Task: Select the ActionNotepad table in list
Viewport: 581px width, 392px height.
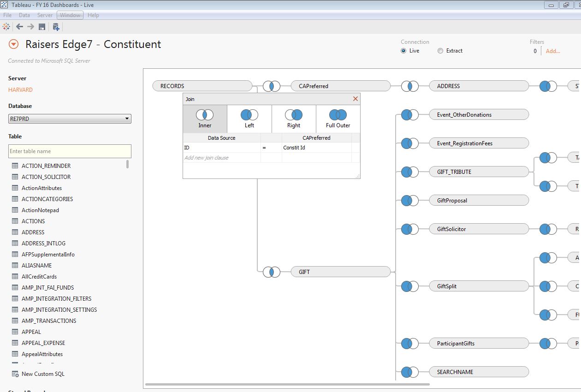Action: [x=40, y=210]
